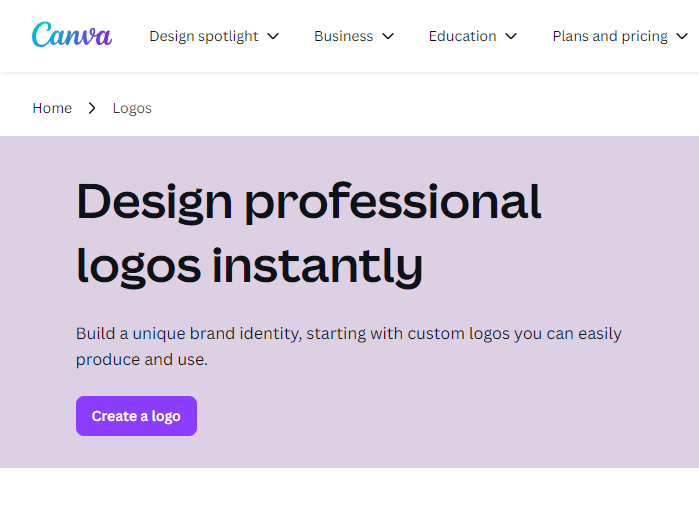Viewport: 699px width, 505px height.
Task: Click blank breadcrumb bar space right of Logos
Action: coord(420,108)
